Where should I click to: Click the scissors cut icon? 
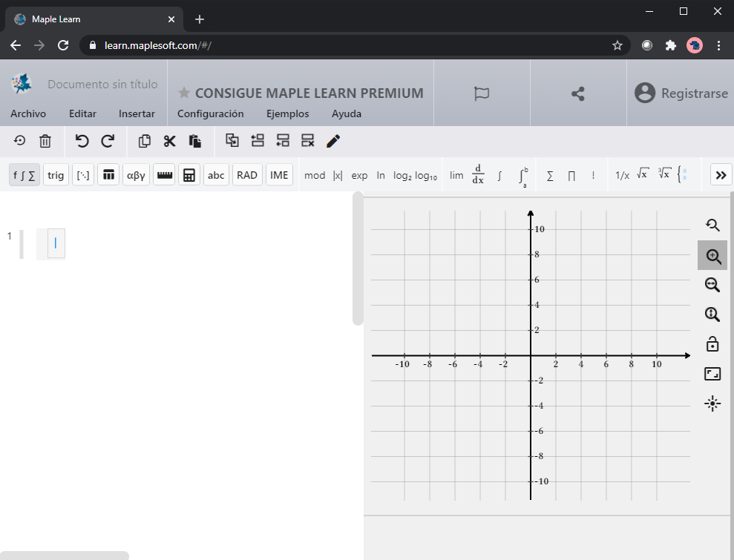click(x=170, y=141)
